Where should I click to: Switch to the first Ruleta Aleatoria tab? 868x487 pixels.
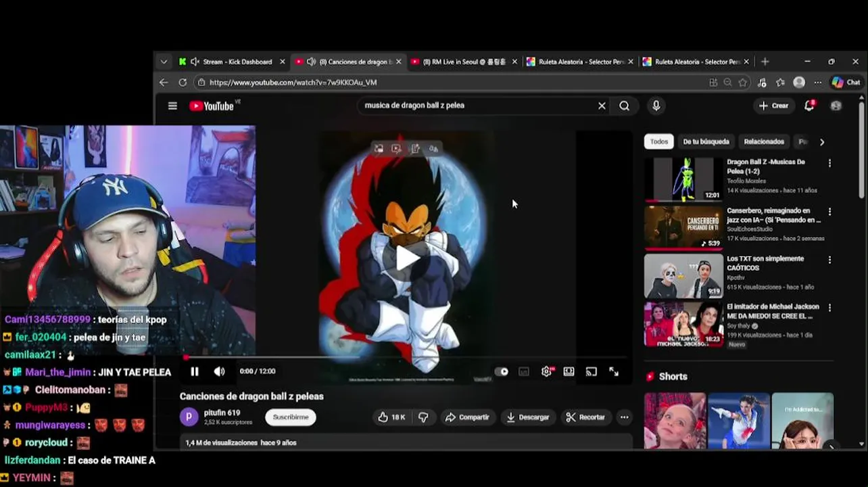(580, 62)
